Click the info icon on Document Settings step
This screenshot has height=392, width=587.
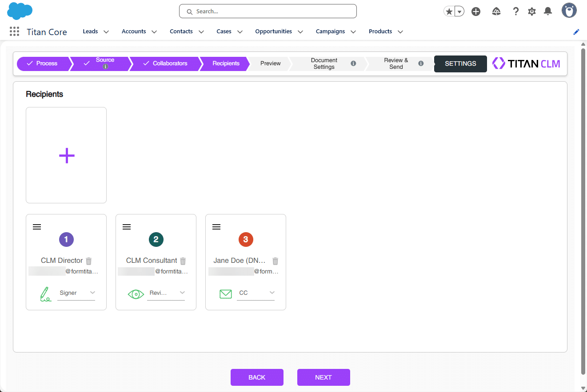[353, 63]
